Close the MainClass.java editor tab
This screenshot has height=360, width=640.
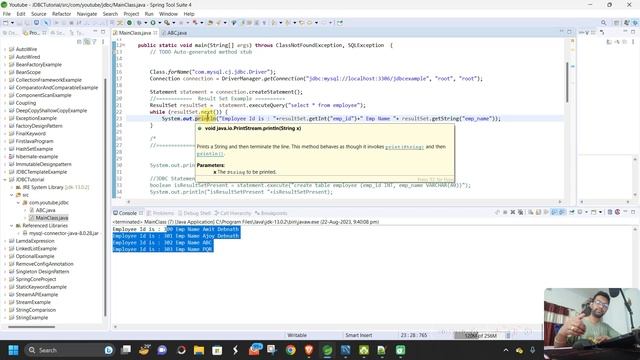pyautogui.click(x=156, y=33)
